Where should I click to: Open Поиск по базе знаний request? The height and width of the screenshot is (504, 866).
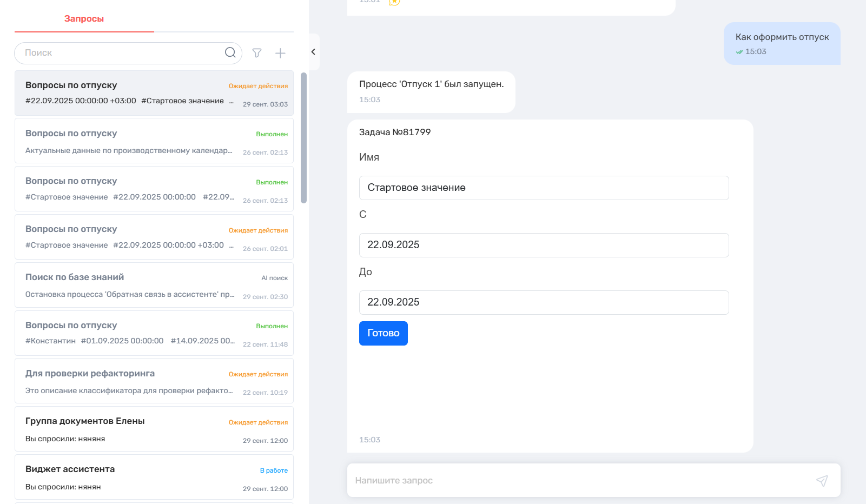coord(154,285)
